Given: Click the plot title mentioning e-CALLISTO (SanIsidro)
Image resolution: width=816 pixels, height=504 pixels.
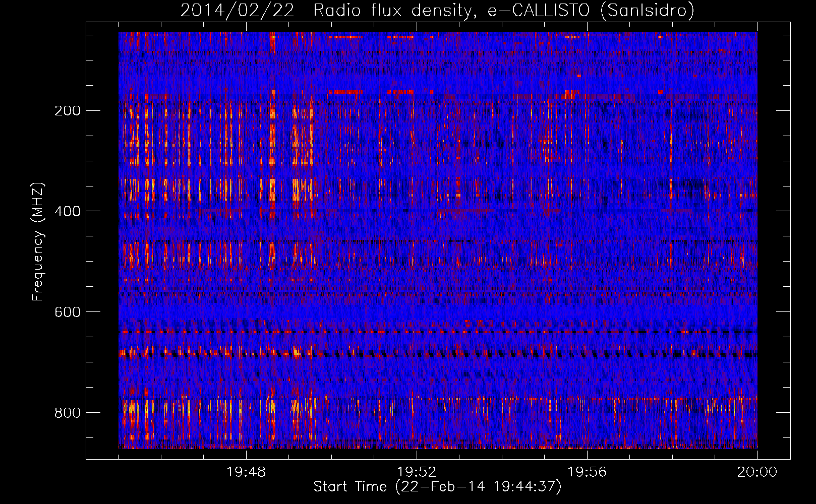Looking at the screenshot, I should coord(437,10).
